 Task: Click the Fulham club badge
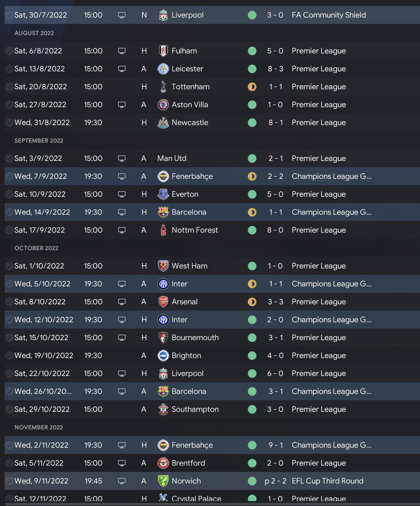(x=163, y=51)
